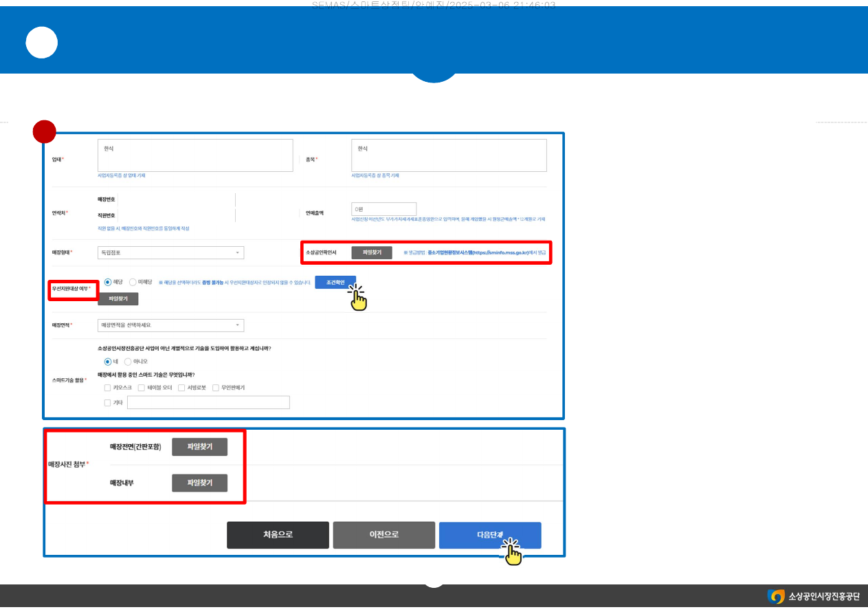The width and height of the screenshot is (868, 614).
Task: Return to start with 처음으로
Action: pos(278,535)
